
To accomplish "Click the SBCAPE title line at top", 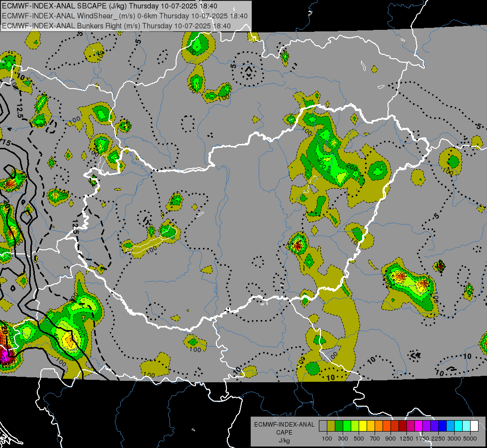I will click(109, 6).
